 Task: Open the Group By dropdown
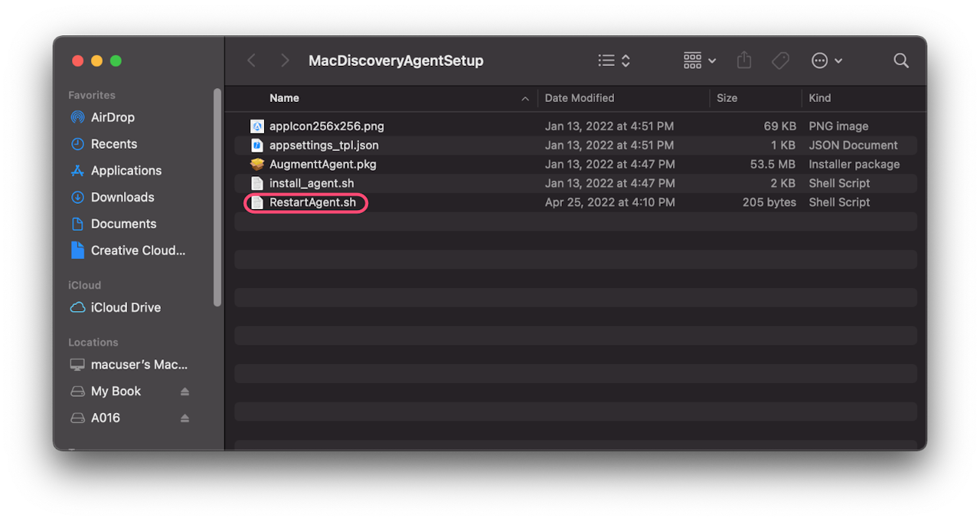pyautogui.click(x=700, y=61)
